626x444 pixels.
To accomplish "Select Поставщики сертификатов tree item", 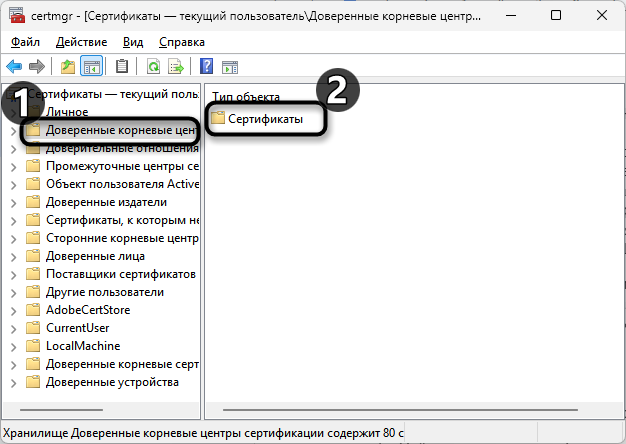I will 121,274.
